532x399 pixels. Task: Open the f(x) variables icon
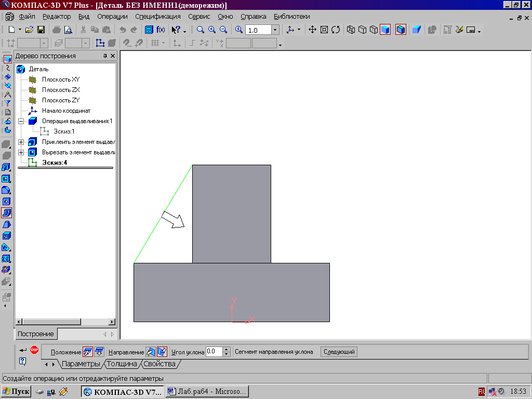(161, 30)
